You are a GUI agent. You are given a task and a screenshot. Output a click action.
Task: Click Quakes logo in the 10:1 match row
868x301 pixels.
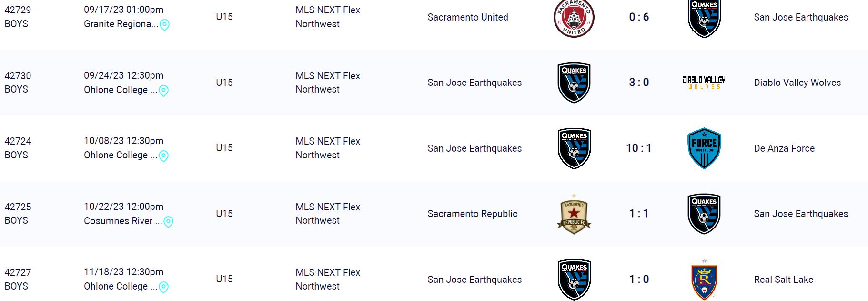click(574, 148)
